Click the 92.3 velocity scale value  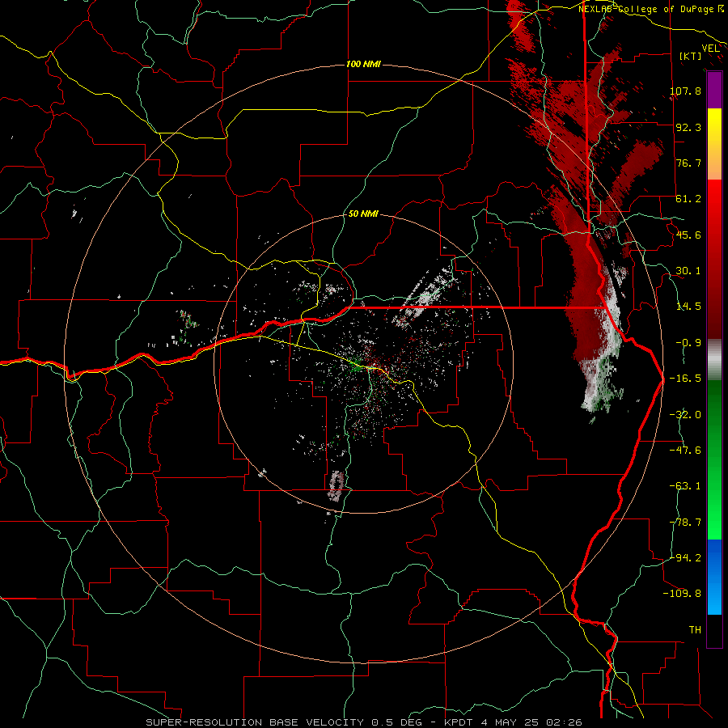(x=688, y=127)
